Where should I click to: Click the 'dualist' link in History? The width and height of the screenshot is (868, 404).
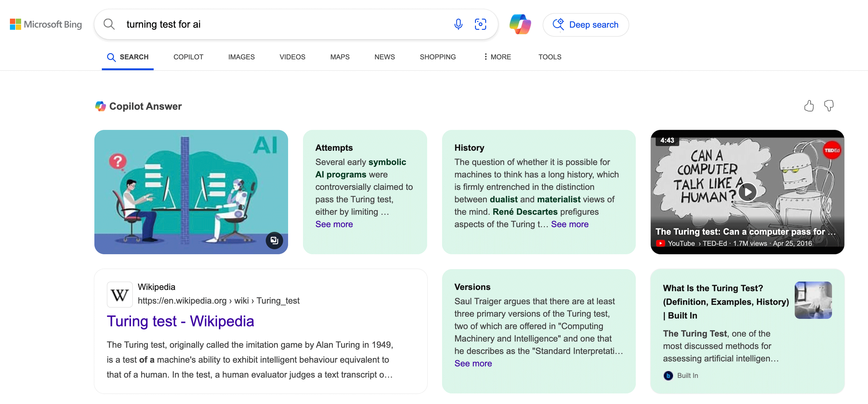504,199
